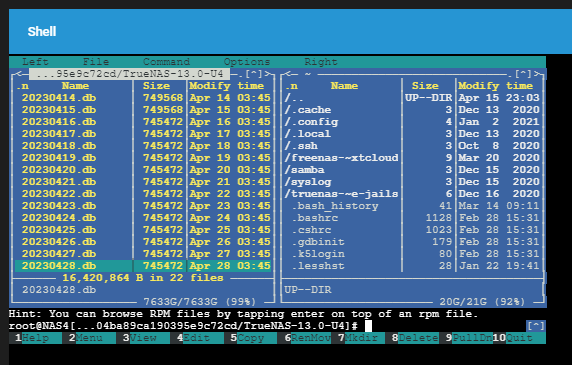Select the /freenas-~xtcloud directory
572x365 pixels.
click(x=412, y=158)
